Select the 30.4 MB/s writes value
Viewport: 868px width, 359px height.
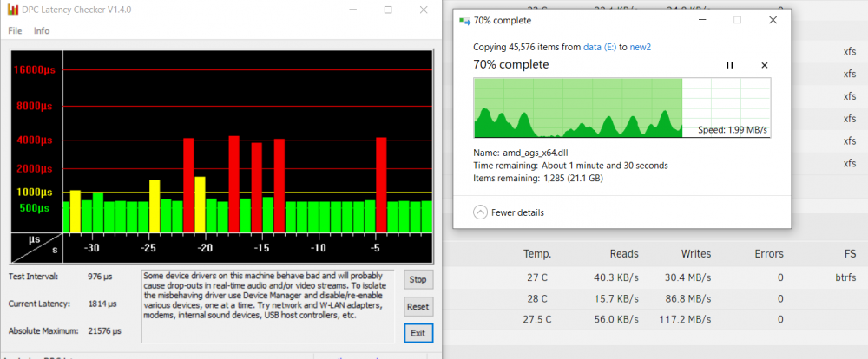(x=687, y=277)
